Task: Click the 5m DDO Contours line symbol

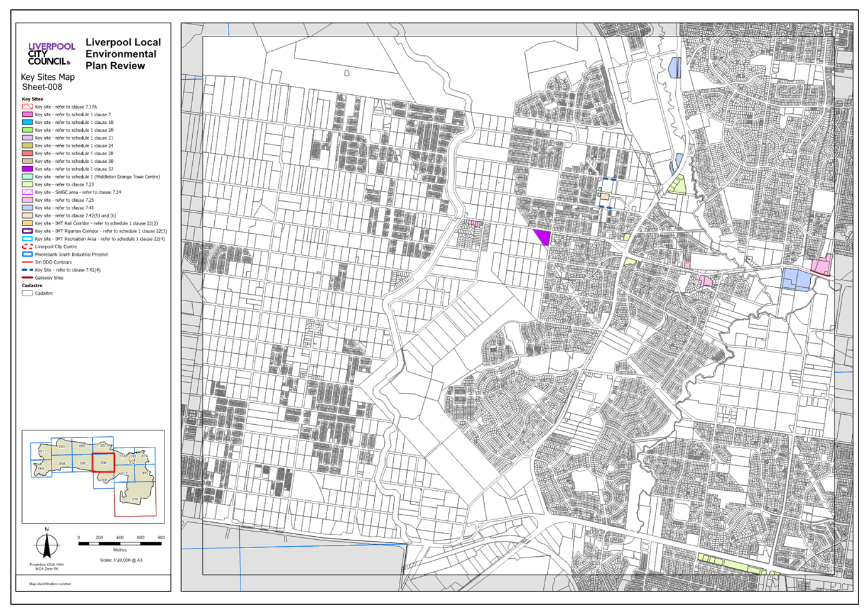Action: [27, 262]
